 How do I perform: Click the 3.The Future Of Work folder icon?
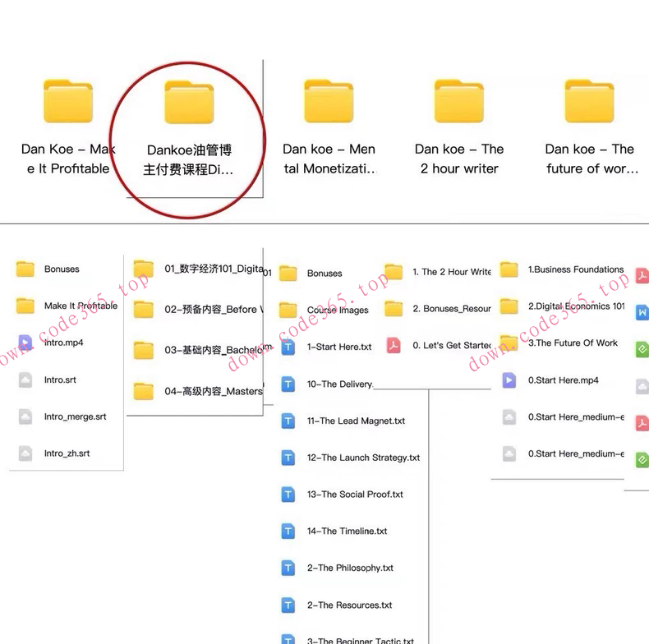tap(509, 343)
